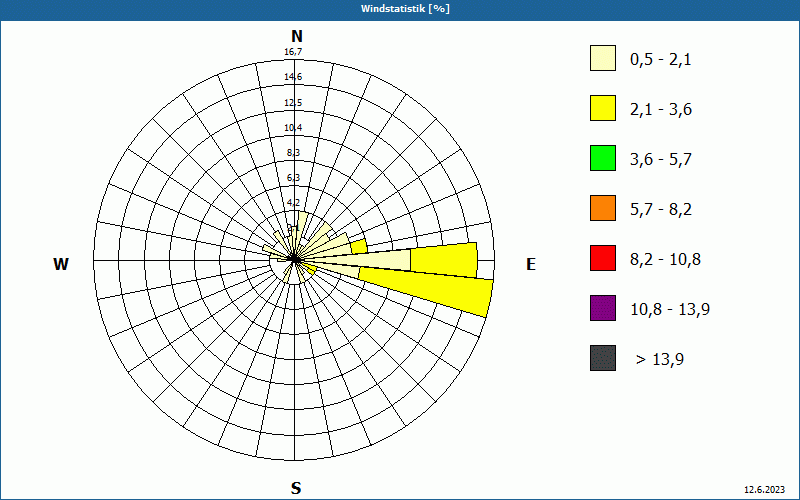
Task: Click the legend label "3,6 - 5,7"
Action: pos(661,160)
